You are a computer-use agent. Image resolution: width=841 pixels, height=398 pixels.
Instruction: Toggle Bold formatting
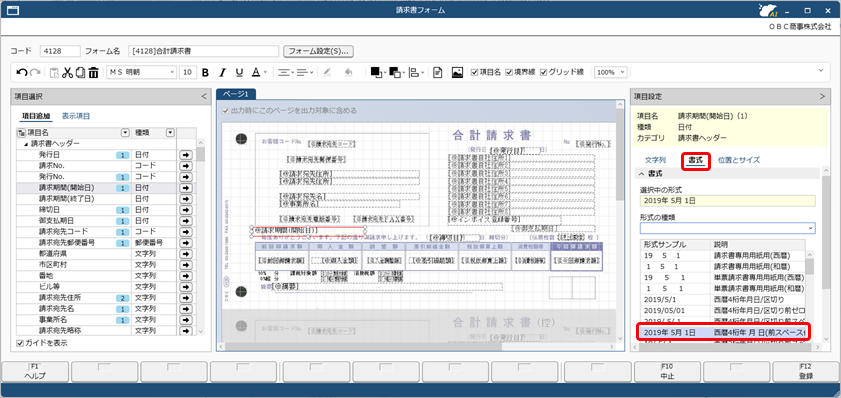205,72
